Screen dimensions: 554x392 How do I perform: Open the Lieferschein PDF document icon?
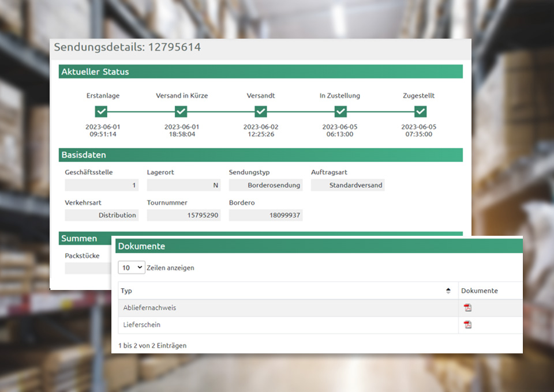pos(467,325)
